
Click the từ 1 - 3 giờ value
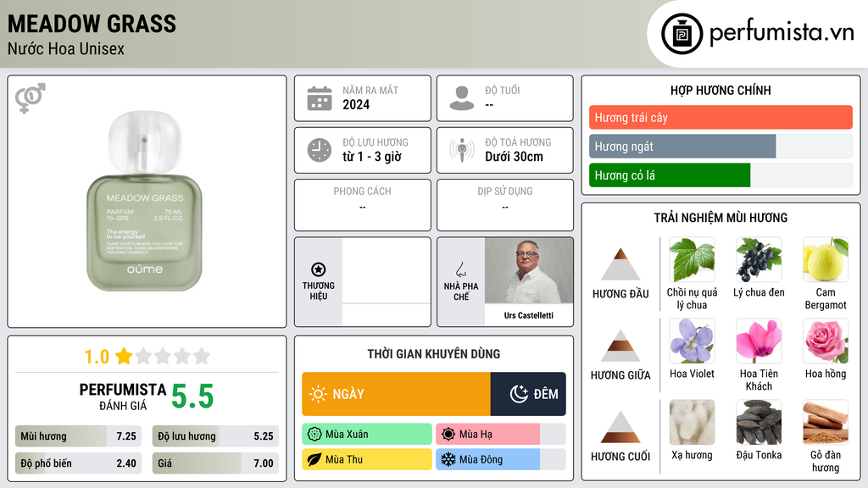[x=371, y=157]
